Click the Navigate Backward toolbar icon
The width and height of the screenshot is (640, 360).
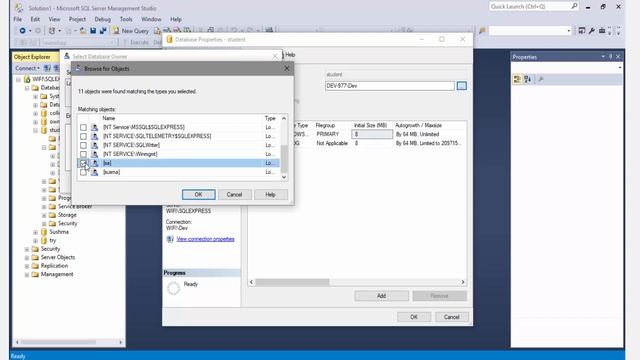coord(22,31)
